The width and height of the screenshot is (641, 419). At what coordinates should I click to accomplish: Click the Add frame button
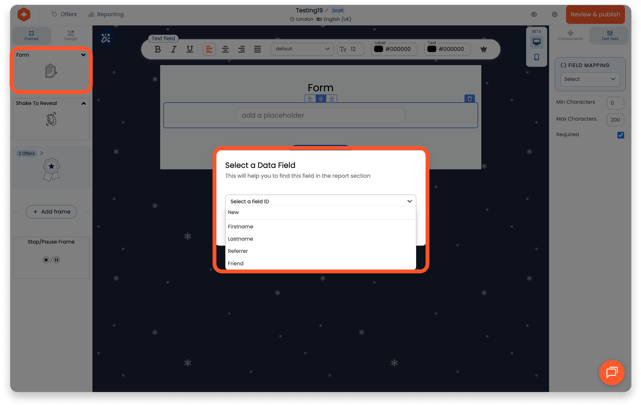pyautogui.click(x=50, y=212)
